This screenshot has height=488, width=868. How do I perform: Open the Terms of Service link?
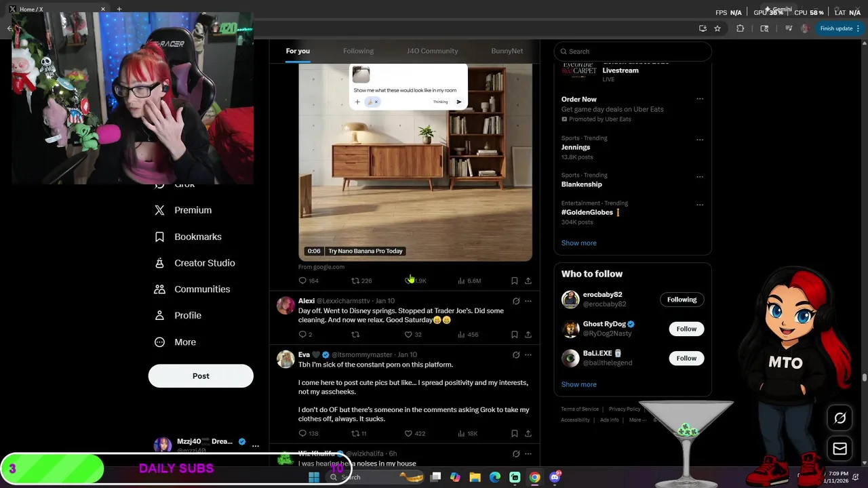coord(580,409)
